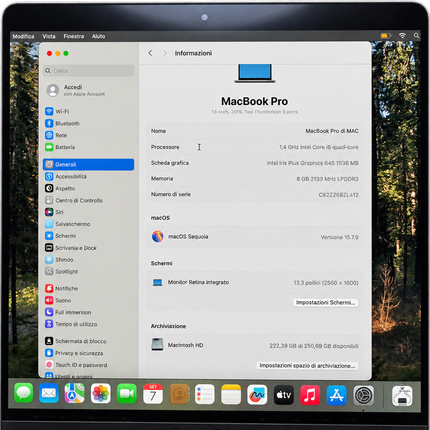Viewport: 430px width, 430px height.
Task: Click the Scheda grafica value Intel Iris Plus
Action: (x=313, y=163)
